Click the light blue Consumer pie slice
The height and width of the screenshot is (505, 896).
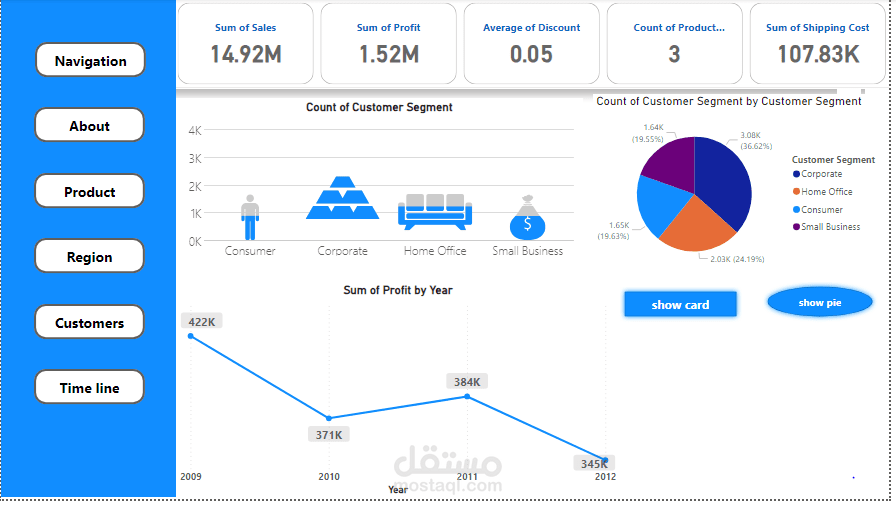(x=660, y=203)
